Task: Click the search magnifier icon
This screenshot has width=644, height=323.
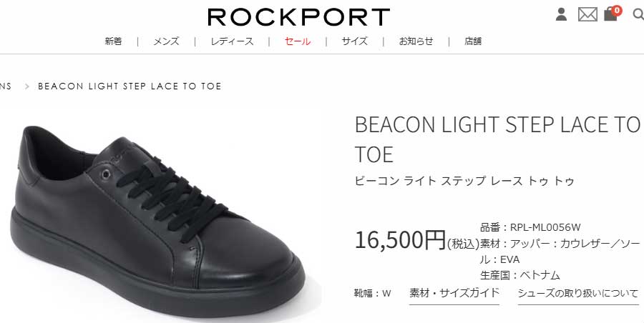Action: [638, 15]
